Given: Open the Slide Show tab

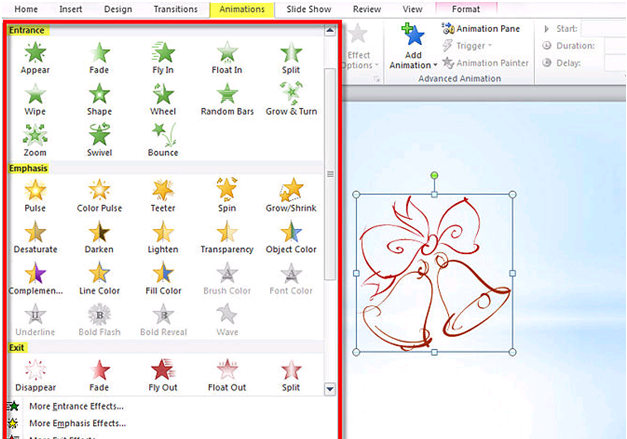Looking at the screenshot, I should [309, 9].
